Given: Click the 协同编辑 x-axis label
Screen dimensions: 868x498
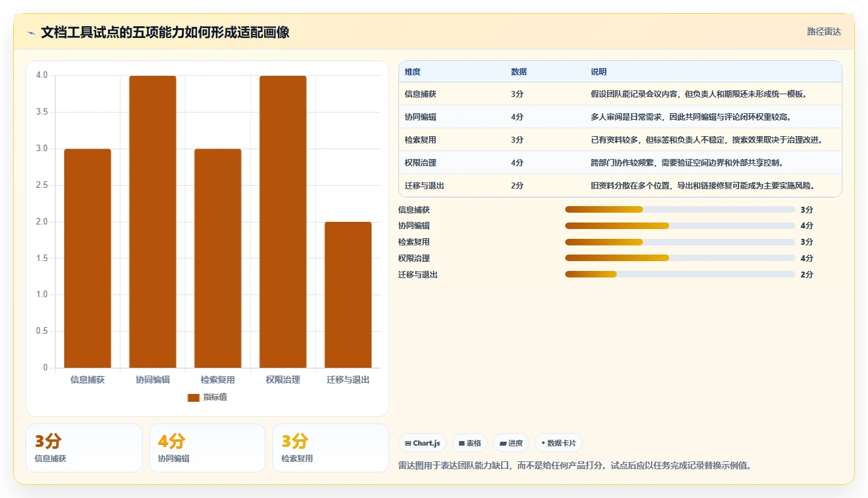Looking at the screenshot, I should (152, 380).
